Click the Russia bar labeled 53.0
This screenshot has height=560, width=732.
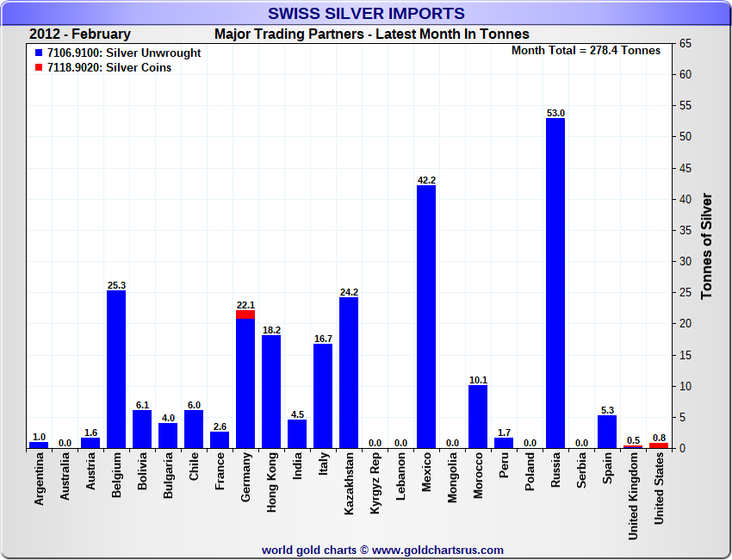pos(555,284)
